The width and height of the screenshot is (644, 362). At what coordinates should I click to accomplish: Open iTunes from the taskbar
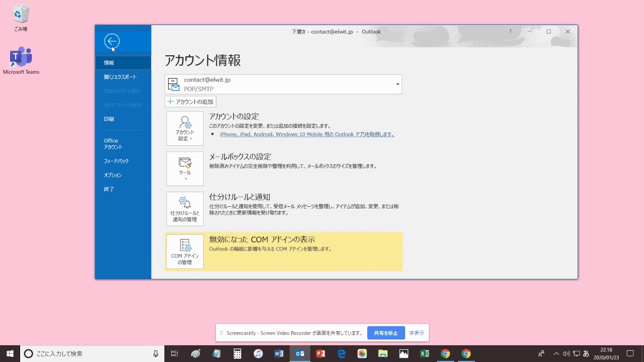click(258, 353)
